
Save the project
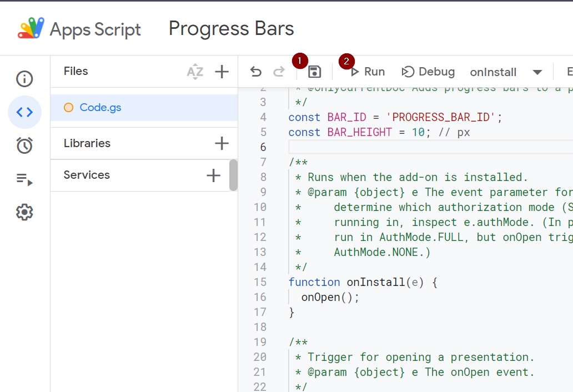coord(315,72)
